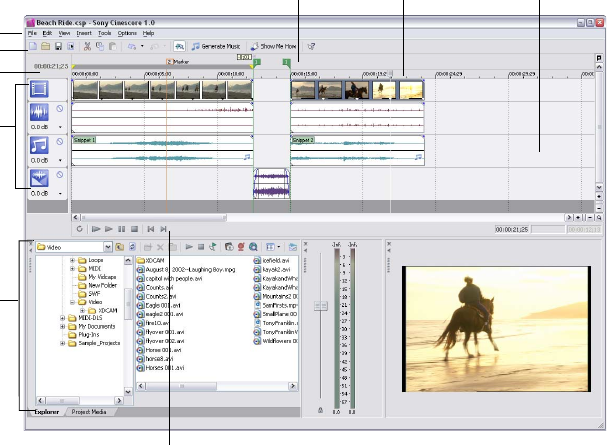Click the Save project icon in toolbar
The image size is (607, 445).
57,46
